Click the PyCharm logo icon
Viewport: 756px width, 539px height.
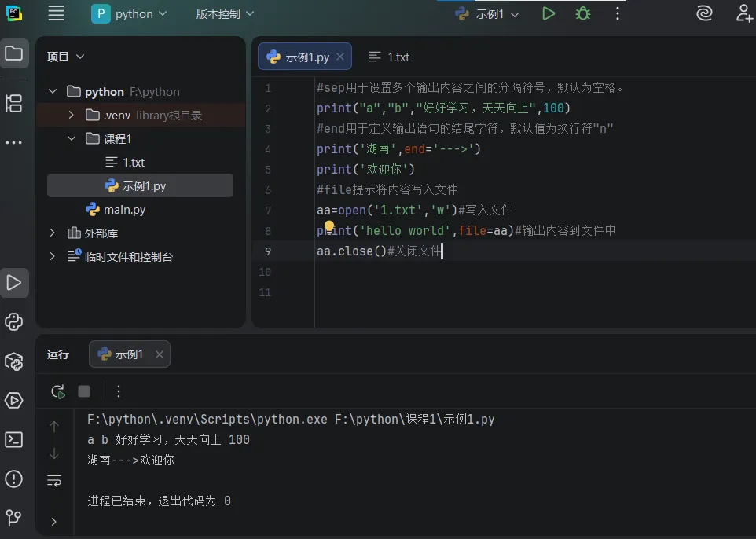click(14, 13)
